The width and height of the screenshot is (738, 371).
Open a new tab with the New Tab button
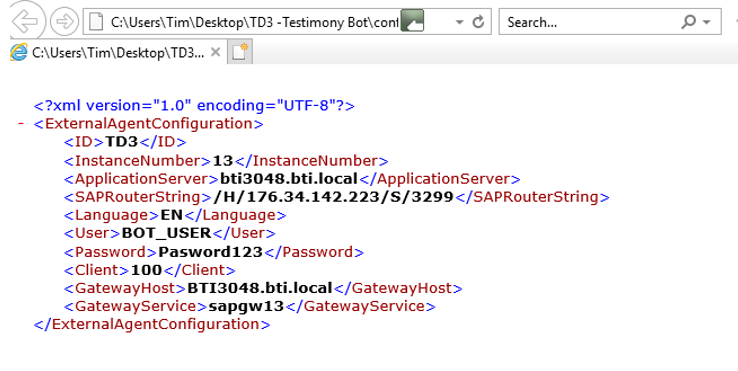(x=240, y=51)
